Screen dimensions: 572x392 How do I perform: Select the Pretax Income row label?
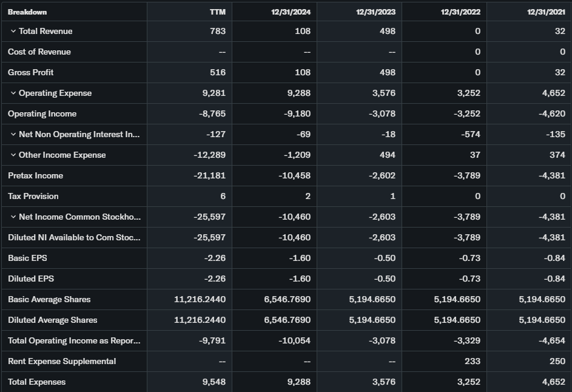[x=36, y=176]
